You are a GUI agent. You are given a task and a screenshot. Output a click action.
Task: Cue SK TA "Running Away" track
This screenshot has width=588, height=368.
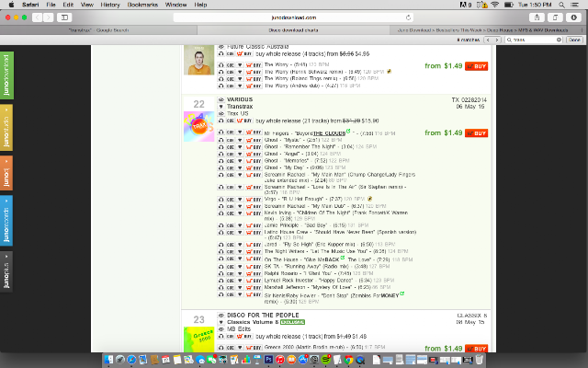(x=231, y=266)
